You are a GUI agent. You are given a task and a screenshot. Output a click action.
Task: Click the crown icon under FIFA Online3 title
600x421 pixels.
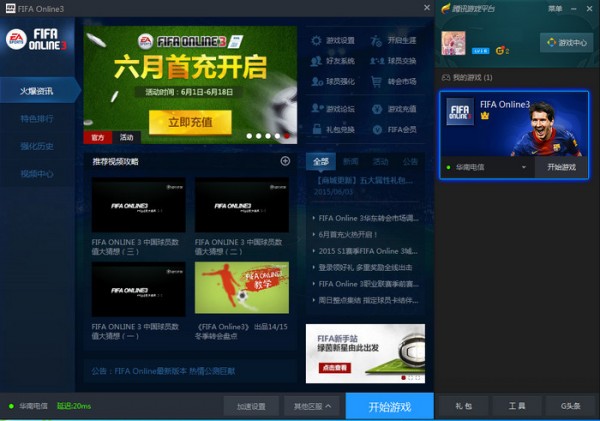tap(485, 116)
